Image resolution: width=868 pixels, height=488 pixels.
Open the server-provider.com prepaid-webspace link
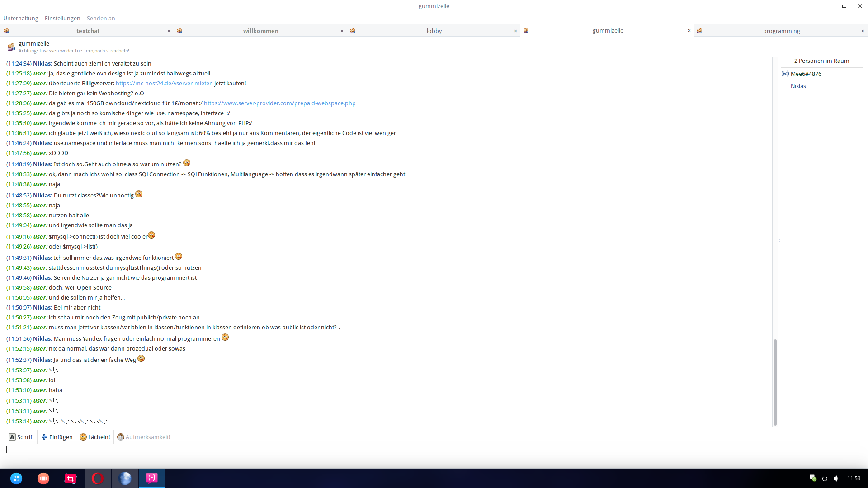279,103
